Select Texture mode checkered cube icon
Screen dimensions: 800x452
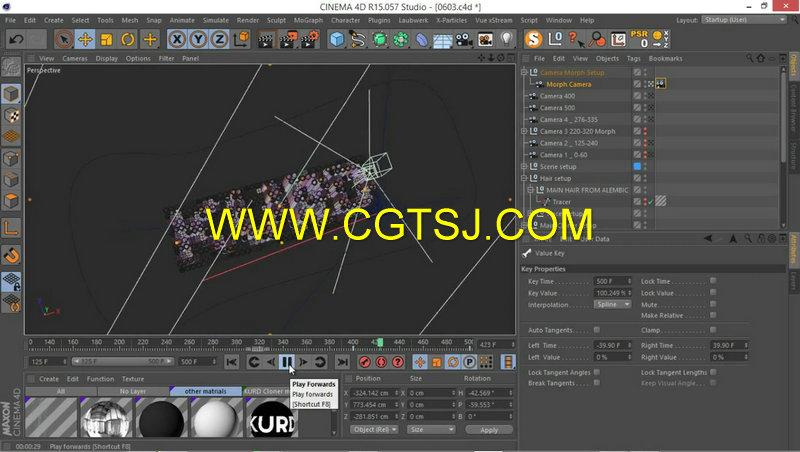coord(11,116)
